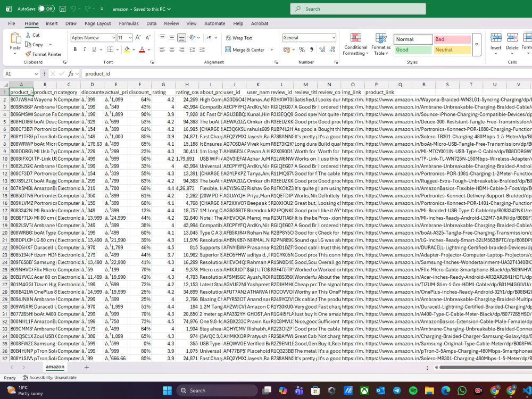The width and height of the screenshot is (532, 399).
Task: Open File Explorer from the taskbar
Action: pyautogui.click(x=429, y=390)
